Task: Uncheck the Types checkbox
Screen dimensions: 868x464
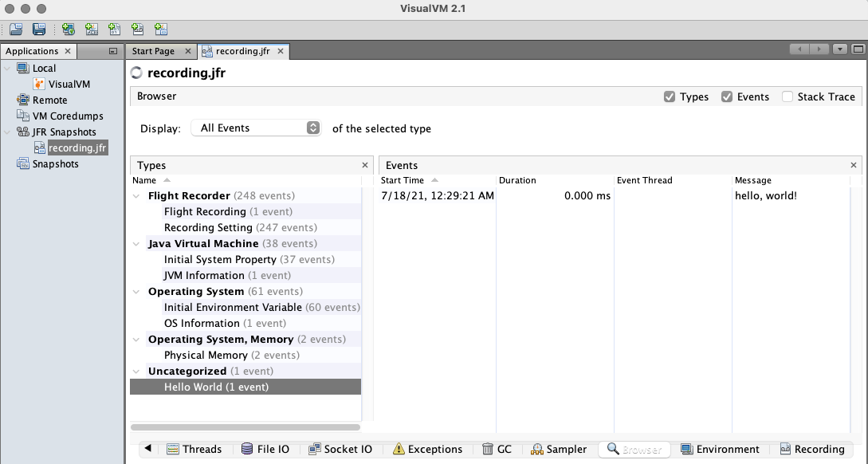Action: coord(670,96)
